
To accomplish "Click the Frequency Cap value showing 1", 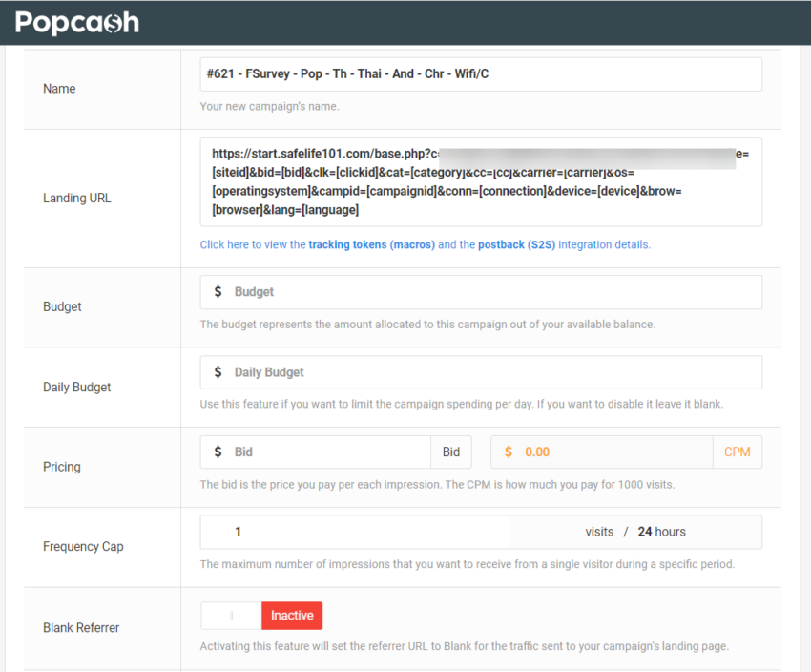I will (x=353, y=531).
